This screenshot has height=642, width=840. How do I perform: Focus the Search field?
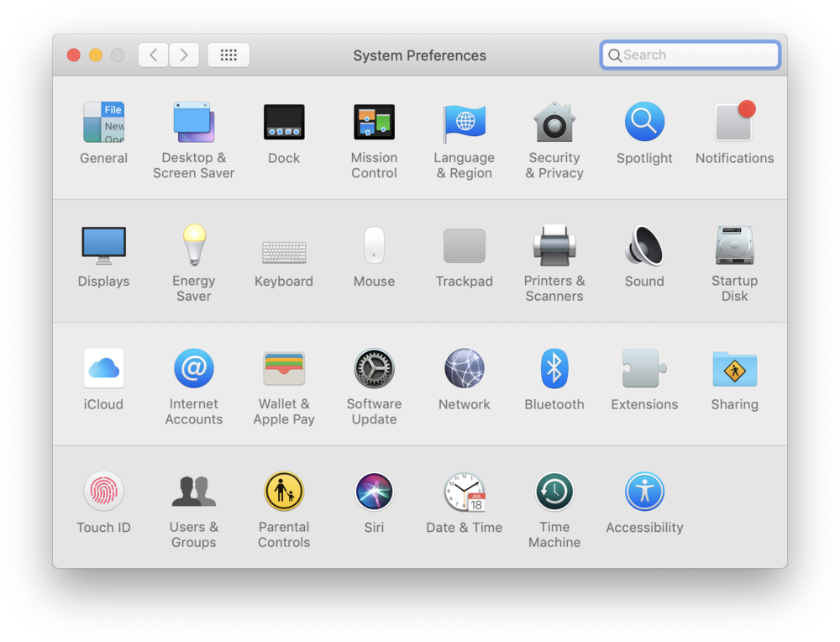[690, 55]
